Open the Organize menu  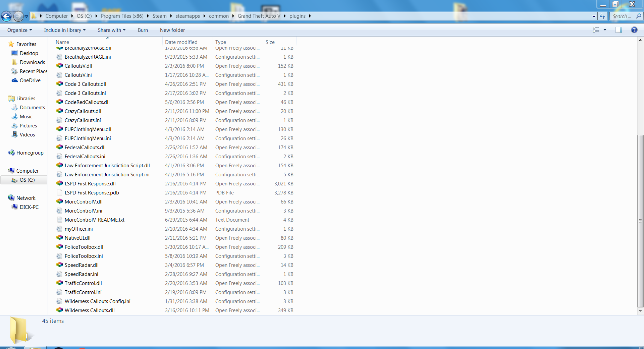(19, 30)
